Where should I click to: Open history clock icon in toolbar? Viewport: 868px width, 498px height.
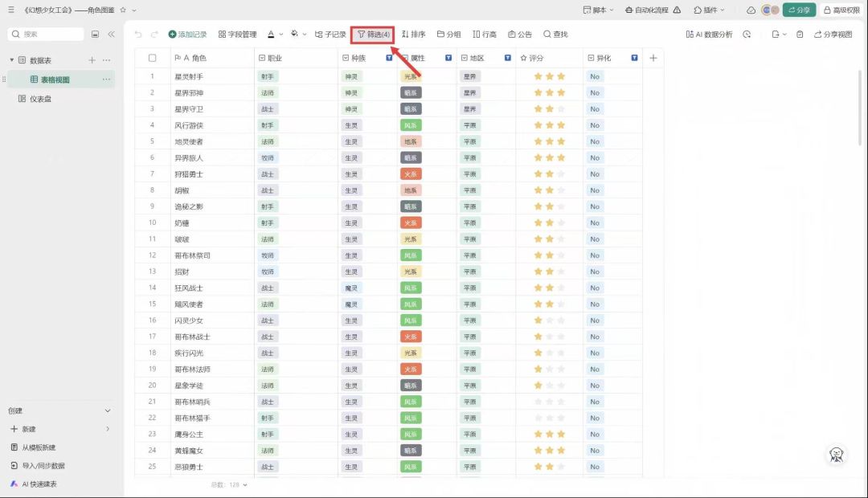[747, 35]
